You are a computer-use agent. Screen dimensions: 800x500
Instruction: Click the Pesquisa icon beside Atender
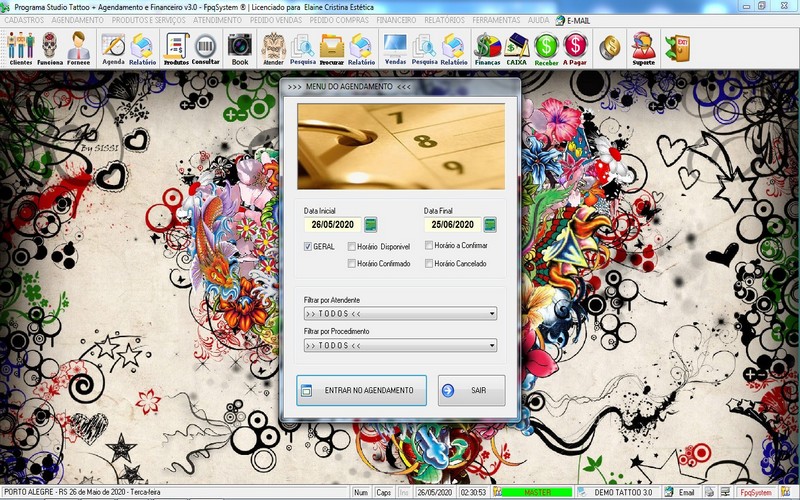point(303,48)
